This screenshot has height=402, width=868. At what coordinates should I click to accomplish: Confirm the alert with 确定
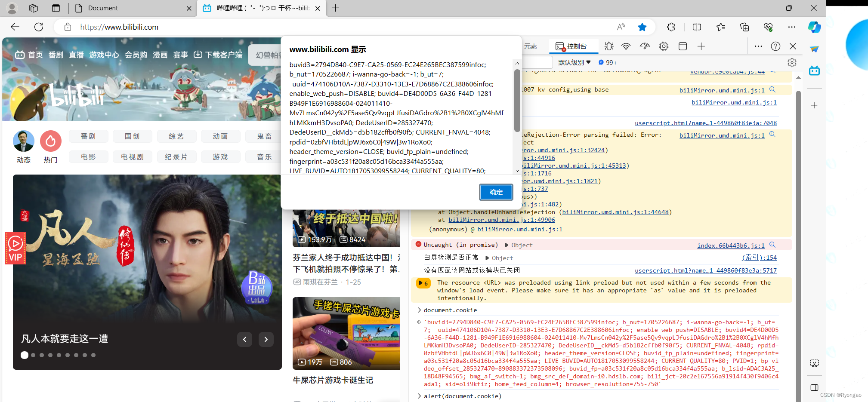click(x=496, y=192)
